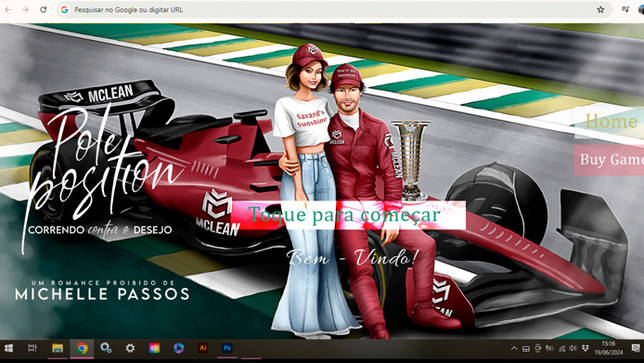Open the Dropbox tray icon
The height and width of the screenshot is (363, 644).
[x=586, y=349]
